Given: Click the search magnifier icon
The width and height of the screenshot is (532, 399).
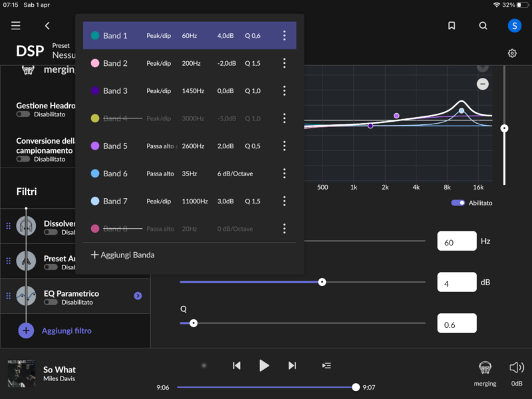Looking at the screenshot, I should tap(483, 26).
